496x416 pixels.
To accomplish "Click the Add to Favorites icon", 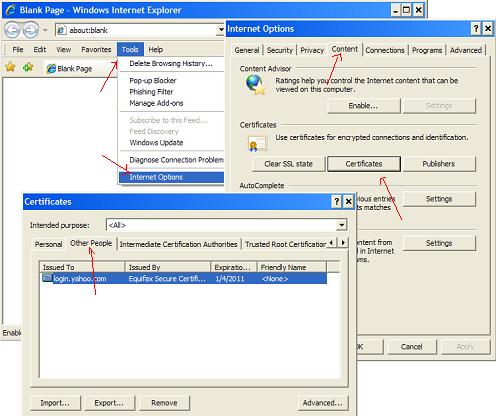I will click(28, 67).
